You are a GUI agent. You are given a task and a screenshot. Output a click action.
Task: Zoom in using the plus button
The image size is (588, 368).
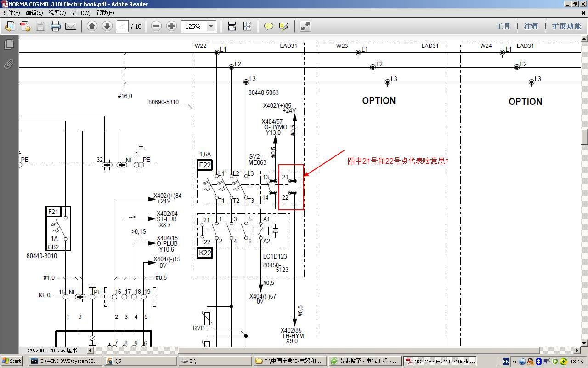171,26
